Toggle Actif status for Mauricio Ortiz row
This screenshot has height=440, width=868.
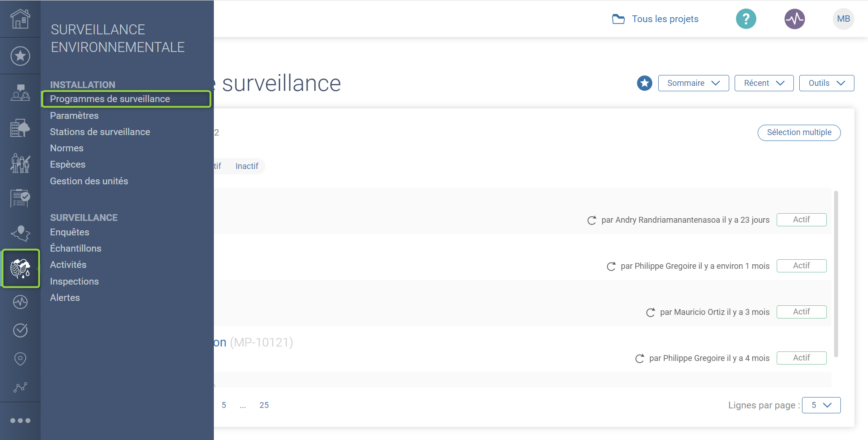pyautogui.click(x=801, y=312)
